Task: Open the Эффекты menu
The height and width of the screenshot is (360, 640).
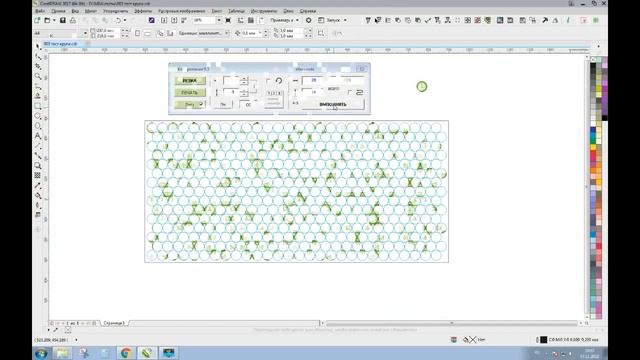Action: 143,11
